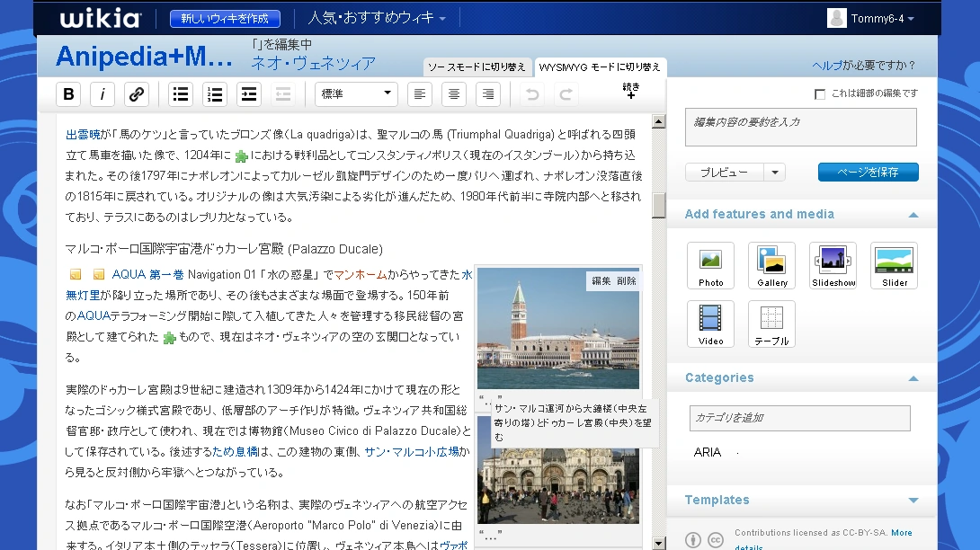Center-align the text
Image resolution: width=980 pixels, height=550 pixels.
pyautogui.click(x=454, y=94)
